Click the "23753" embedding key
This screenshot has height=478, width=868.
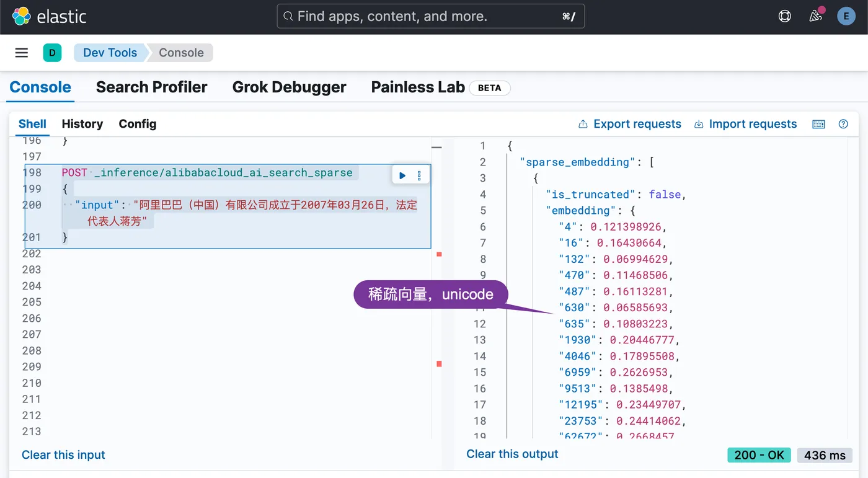[581, 421]
